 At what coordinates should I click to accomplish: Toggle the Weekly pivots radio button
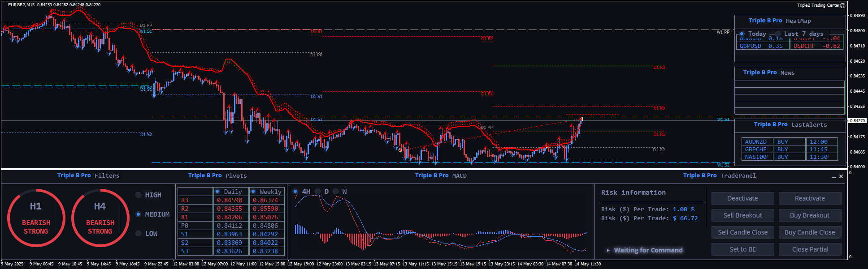(x=253, y=192)
